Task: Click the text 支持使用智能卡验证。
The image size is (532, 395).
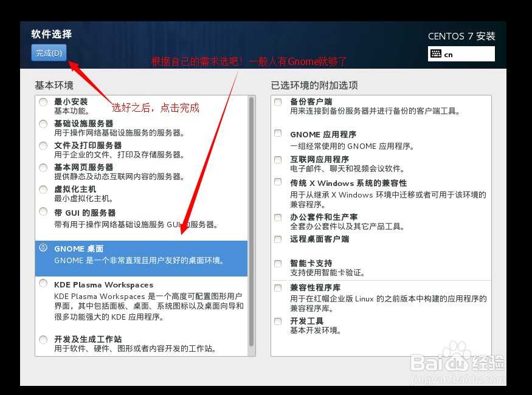Action: (328, 272)
